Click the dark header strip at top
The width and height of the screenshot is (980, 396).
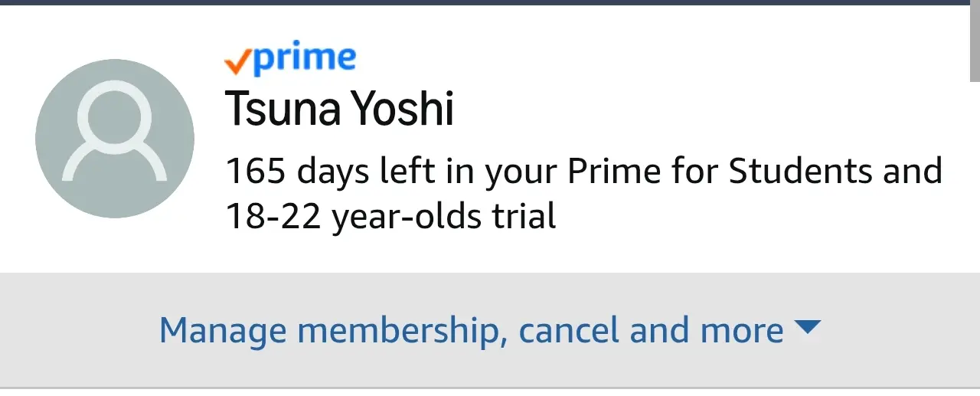490,2
